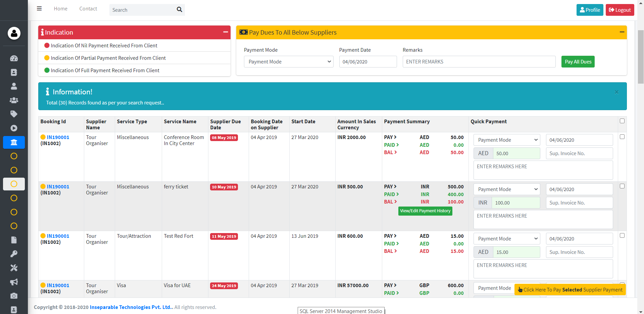Open Inseparable Technologies Pvt. Ltd. link
Screen dimensions: 644x314
[131, 307]
